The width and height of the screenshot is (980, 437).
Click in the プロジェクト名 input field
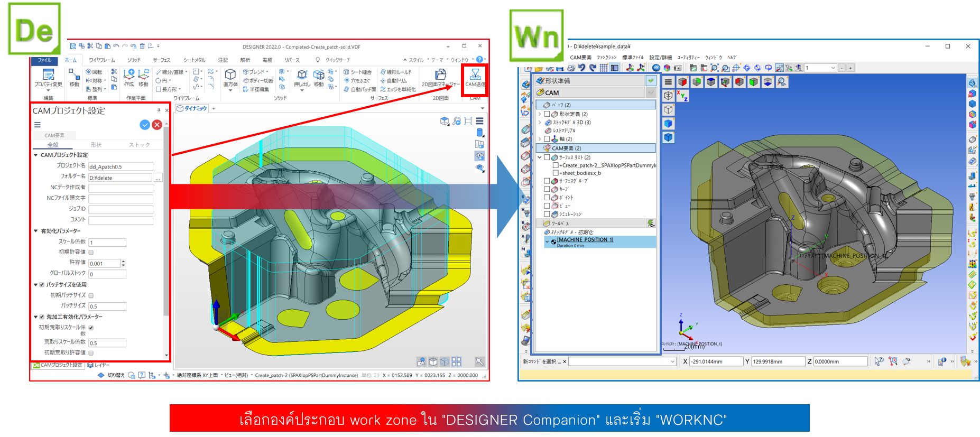121,166
